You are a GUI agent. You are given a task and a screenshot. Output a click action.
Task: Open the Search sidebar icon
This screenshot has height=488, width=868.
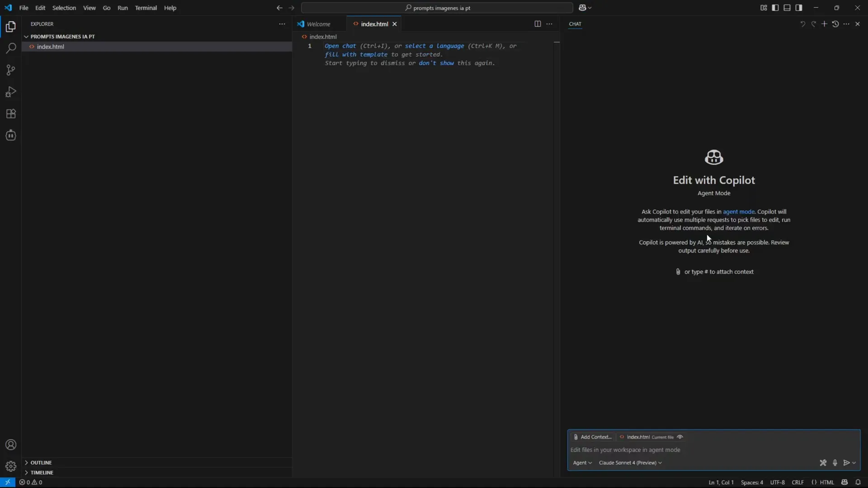(11, 48)
